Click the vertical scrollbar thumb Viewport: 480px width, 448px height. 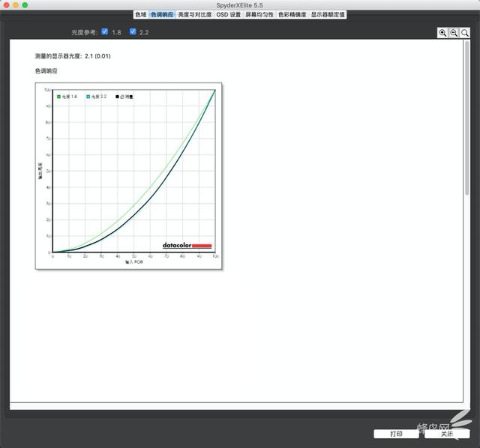tap(466, 118)
